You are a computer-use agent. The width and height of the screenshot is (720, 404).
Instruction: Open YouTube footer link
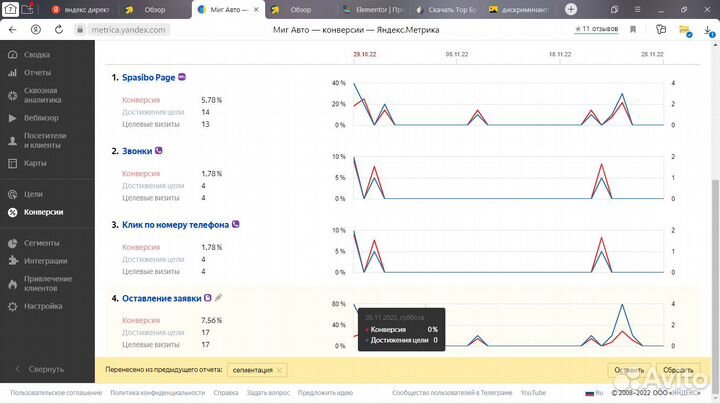coord(533,393)
